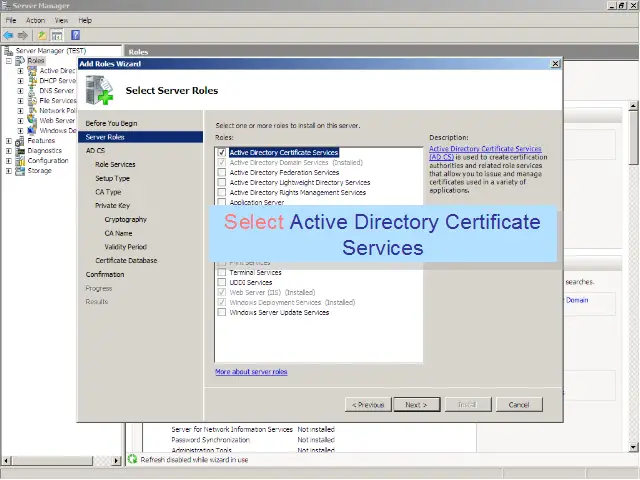Select the Cryptography wizard step
The height and width of the screenshot is (480, 640).
tap(125, 220)
